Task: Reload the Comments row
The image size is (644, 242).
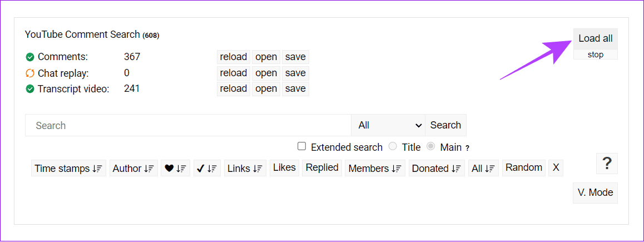Action: [x=233, y=57]
